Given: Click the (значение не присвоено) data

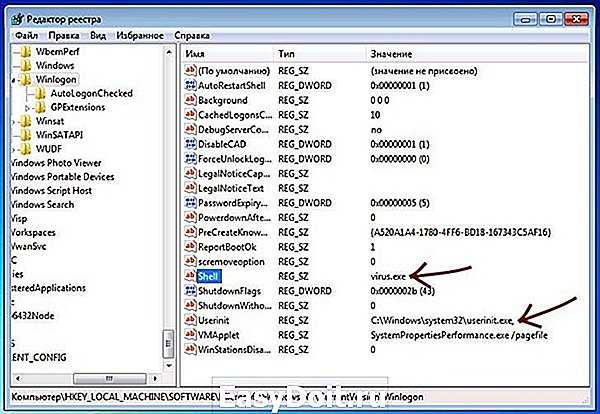Looking at the screenshot, I should 424,71.
